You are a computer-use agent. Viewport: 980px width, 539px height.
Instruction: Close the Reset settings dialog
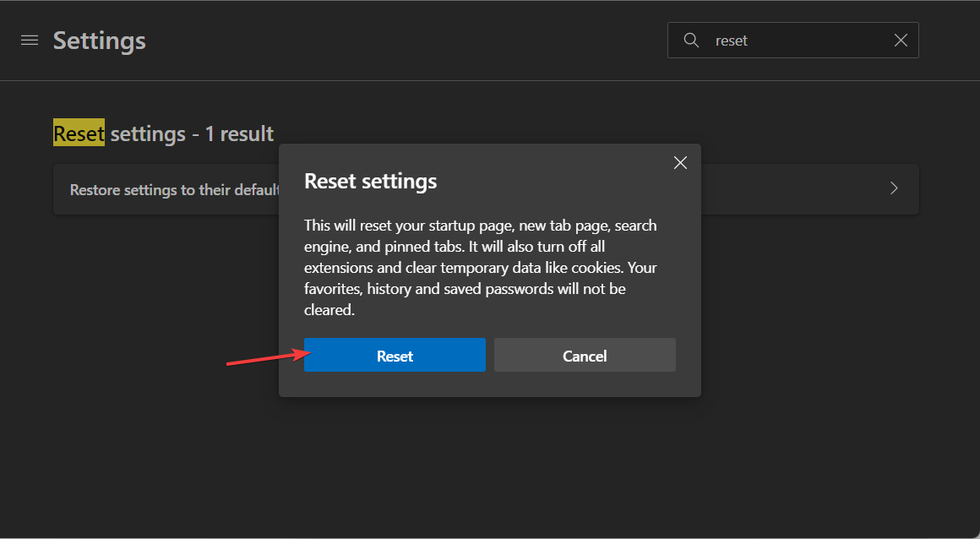pos(680,163)
